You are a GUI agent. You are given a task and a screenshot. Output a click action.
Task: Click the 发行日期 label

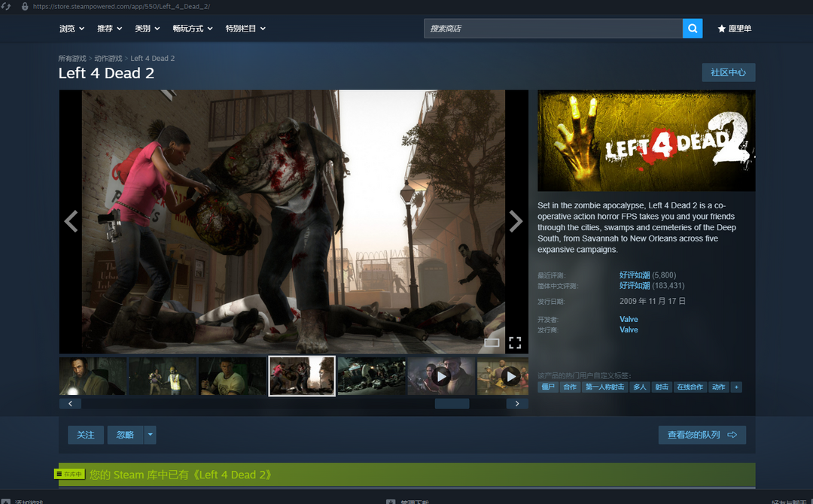point(551,302)
